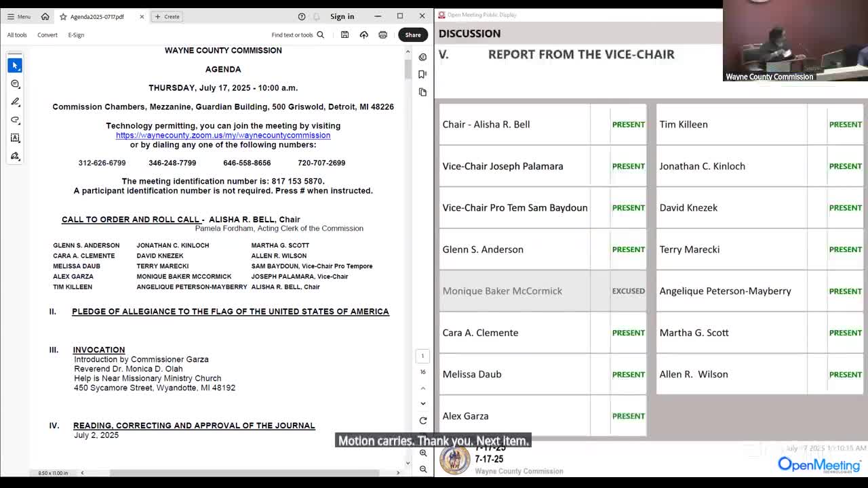
Task: Select the Add text box tool
Action: coord(15,138)
